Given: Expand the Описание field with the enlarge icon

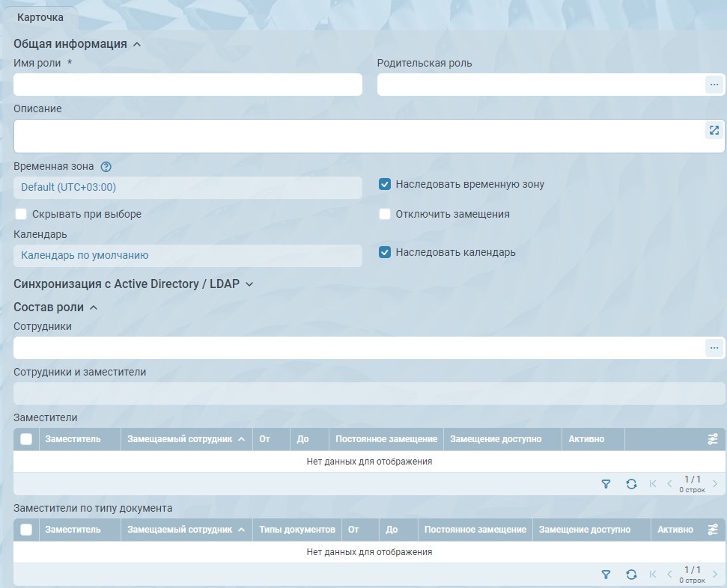Looking at the screenshot, I should click(714, 130).
